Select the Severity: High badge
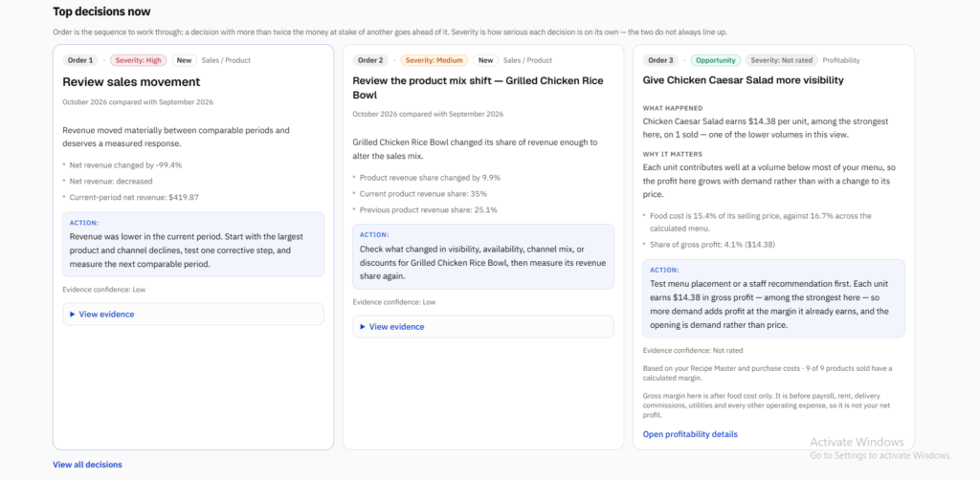Screen dimensions: 980x480 click(x=139, y=60)
